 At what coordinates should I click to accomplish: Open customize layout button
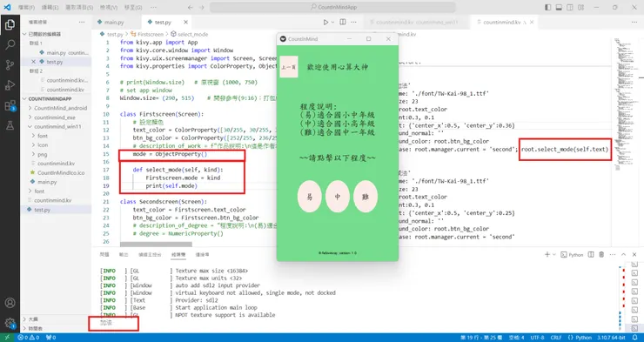pyautogui.click(x=580, y=7)
